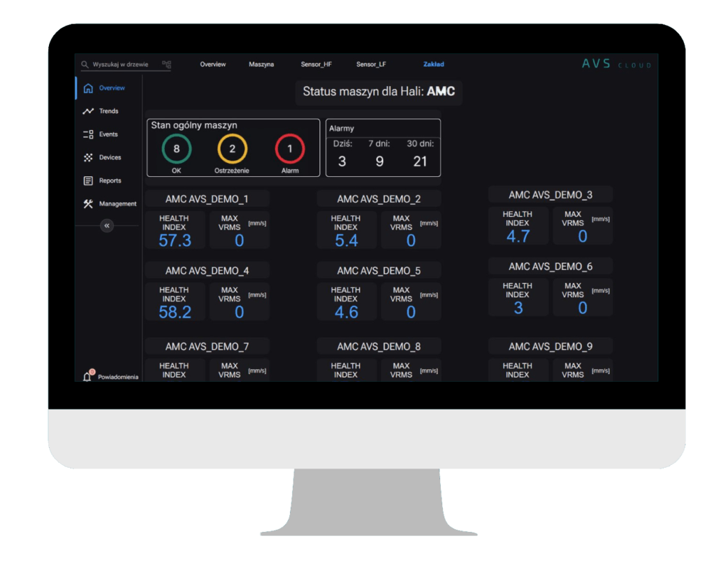This screenshot has height=588, width=728.
Task: Open the AMC AVS_DEMO_1 machine card
Action: tap(207, 199)
